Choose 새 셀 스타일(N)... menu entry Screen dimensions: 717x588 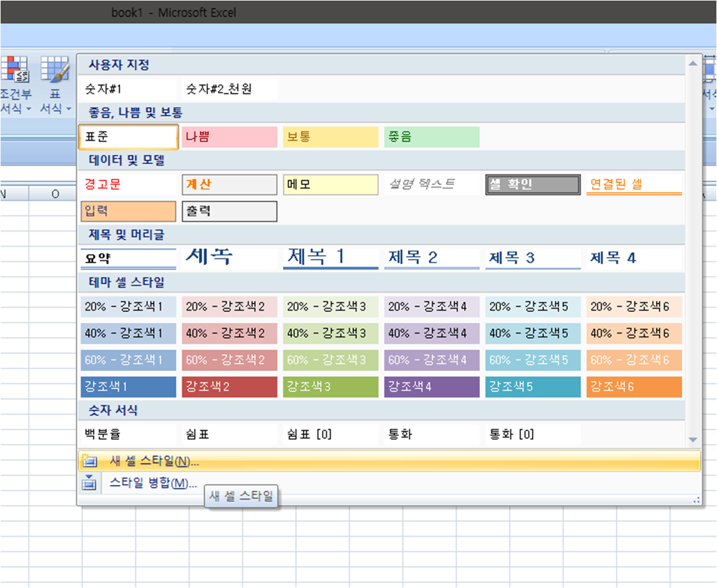point(390,461)
